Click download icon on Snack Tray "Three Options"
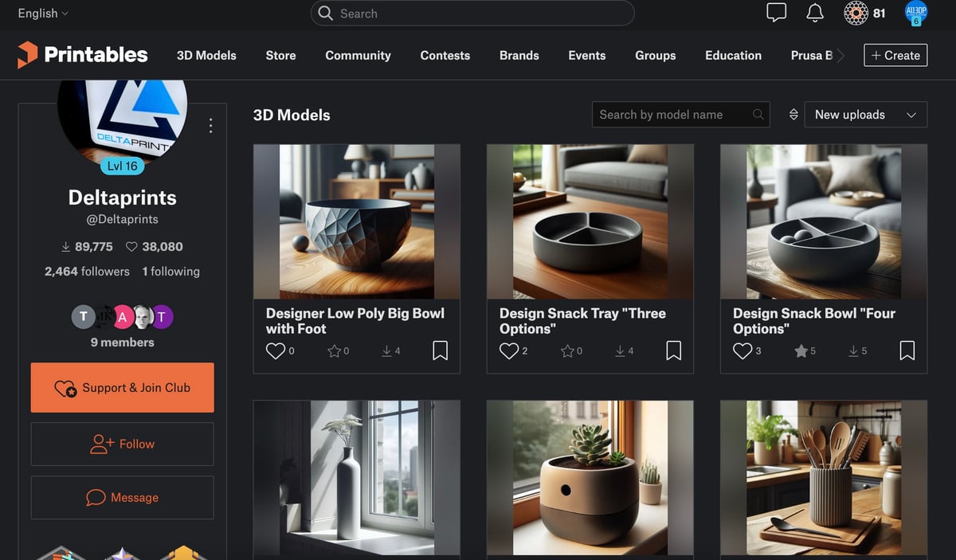The height and width of the screenshot is (560, 956). tap(620, 350)
